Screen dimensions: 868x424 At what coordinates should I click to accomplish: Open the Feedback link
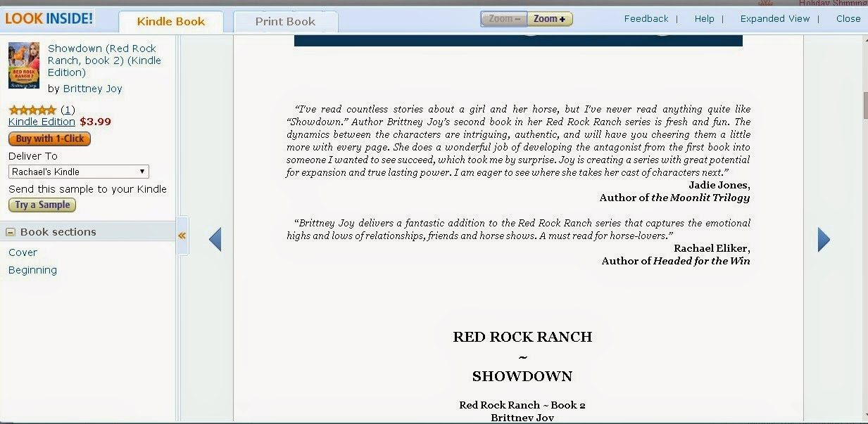pos(646,19)
